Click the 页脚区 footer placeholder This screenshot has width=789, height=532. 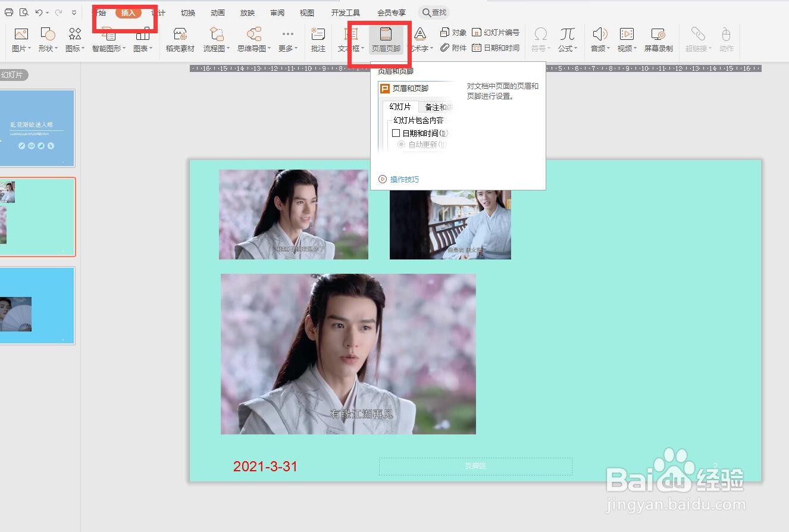point(475,466)
